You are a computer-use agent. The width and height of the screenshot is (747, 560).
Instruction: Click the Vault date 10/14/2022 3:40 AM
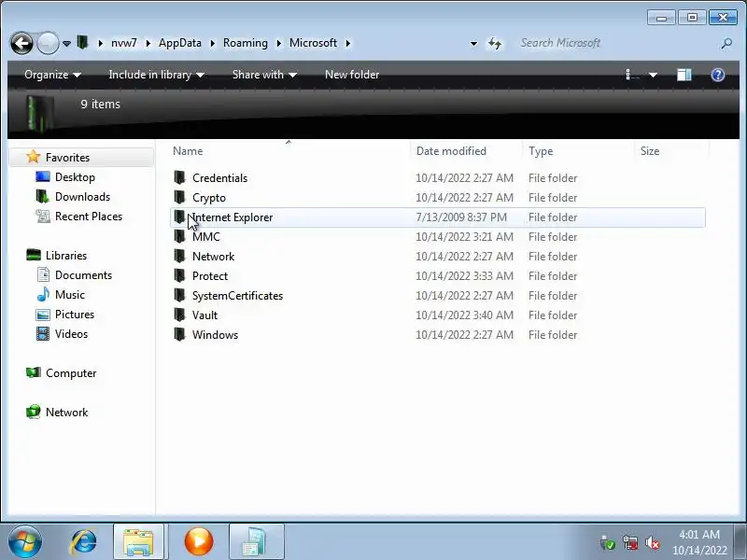[464, 315]
